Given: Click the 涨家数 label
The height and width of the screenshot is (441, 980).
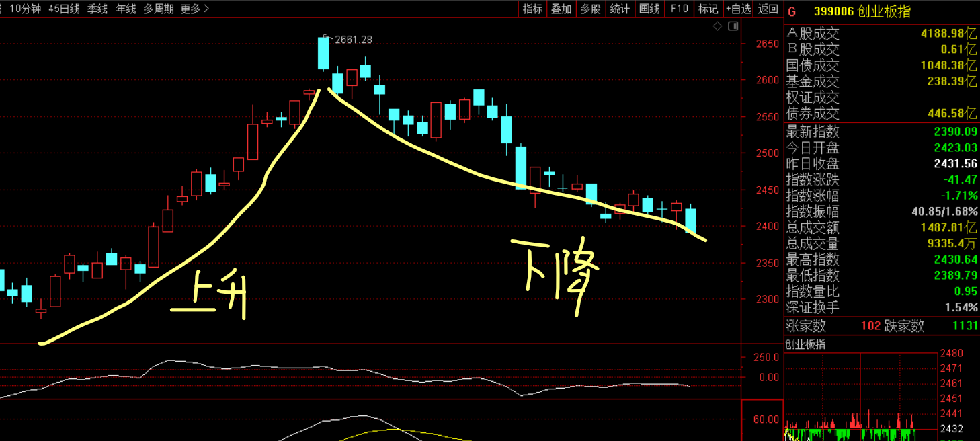Looking at the screenshot, I should point(806,326).
